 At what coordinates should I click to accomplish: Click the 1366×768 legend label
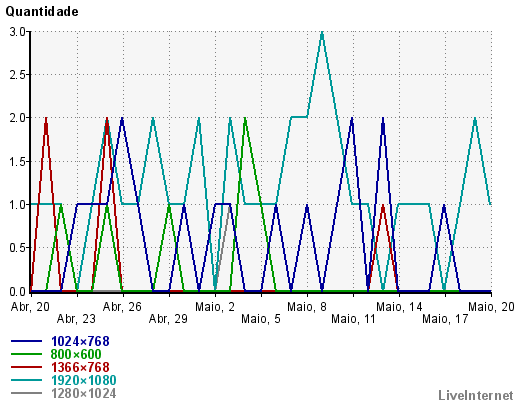[x=80, y=367]
